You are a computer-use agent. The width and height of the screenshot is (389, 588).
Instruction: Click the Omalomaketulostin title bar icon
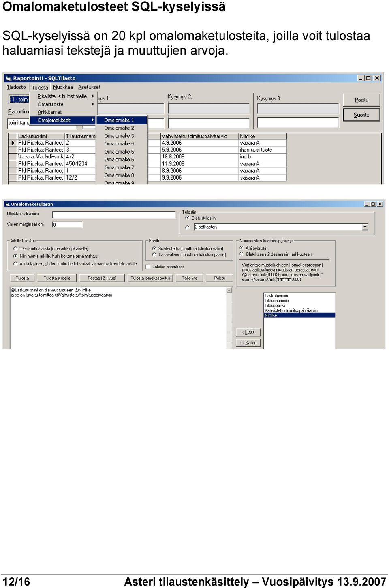pyautogui.click(x=7, y=204)
